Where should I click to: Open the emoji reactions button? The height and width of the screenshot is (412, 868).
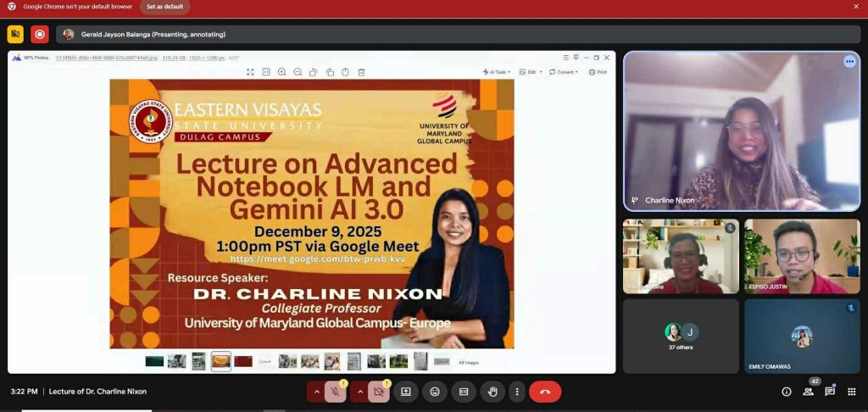click(435, 392)
